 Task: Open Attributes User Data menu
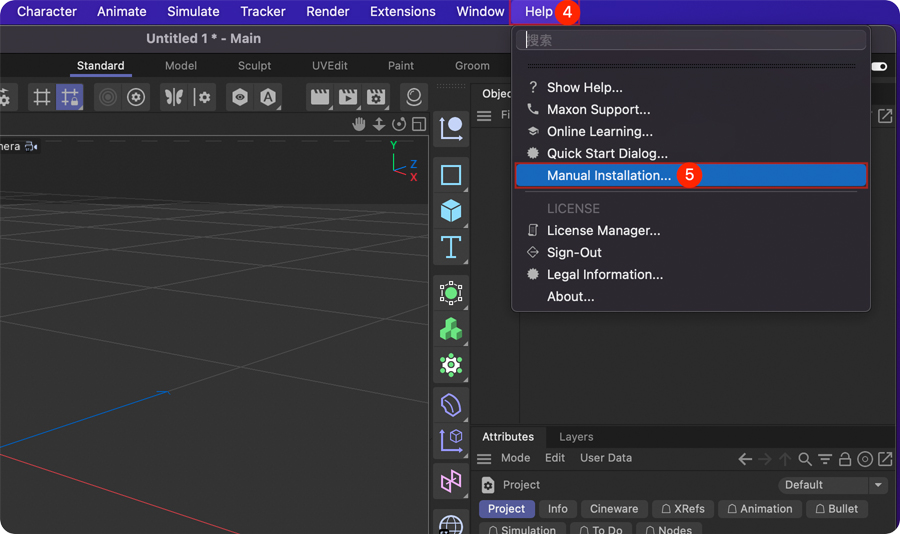click(606, 458)
